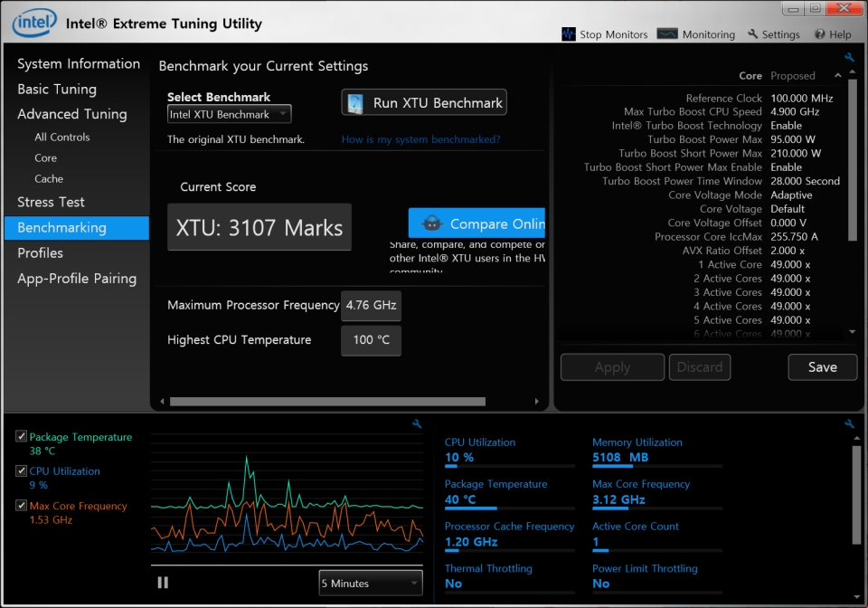
Task: Click the wrench icon above the monitor statistics
Action: 849,423
